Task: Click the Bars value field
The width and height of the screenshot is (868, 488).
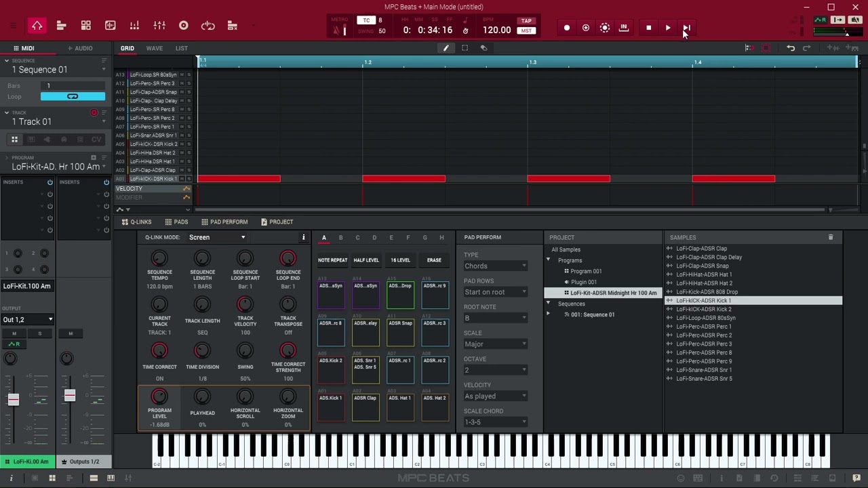Action: click(73, 85)
